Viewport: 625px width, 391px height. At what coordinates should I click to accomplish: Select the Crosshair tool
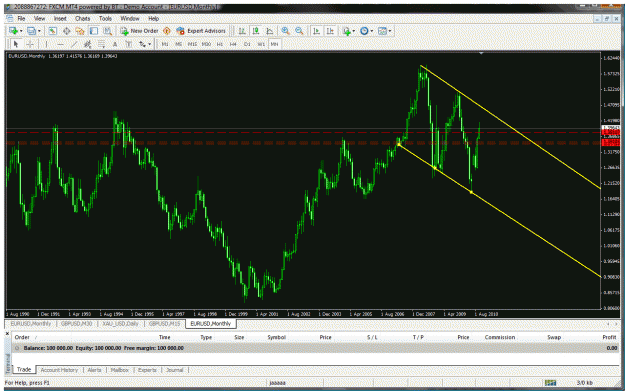coord(30,44)
